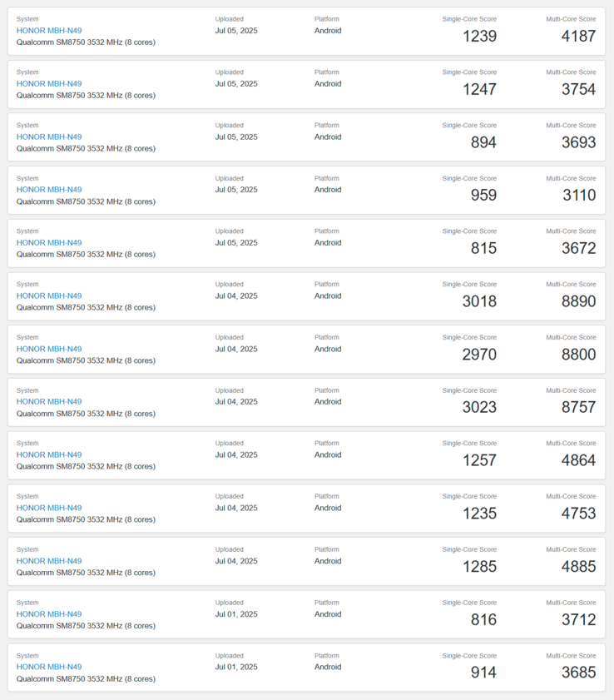
Task: Open HONOR MBH-N49 link with multi-core 3754
Action: [49, 83]
